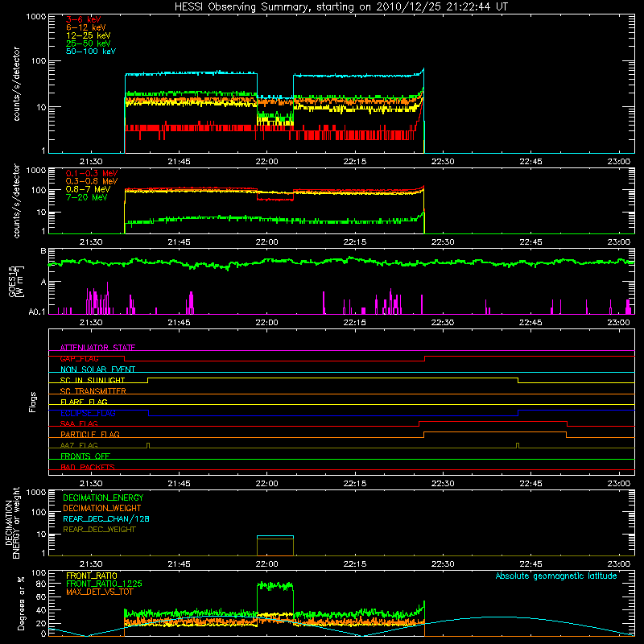Click the green FRONT_RATIO_1225 peak near 22:00
Screen dimensions: 644x644
(x=275, y=586)
